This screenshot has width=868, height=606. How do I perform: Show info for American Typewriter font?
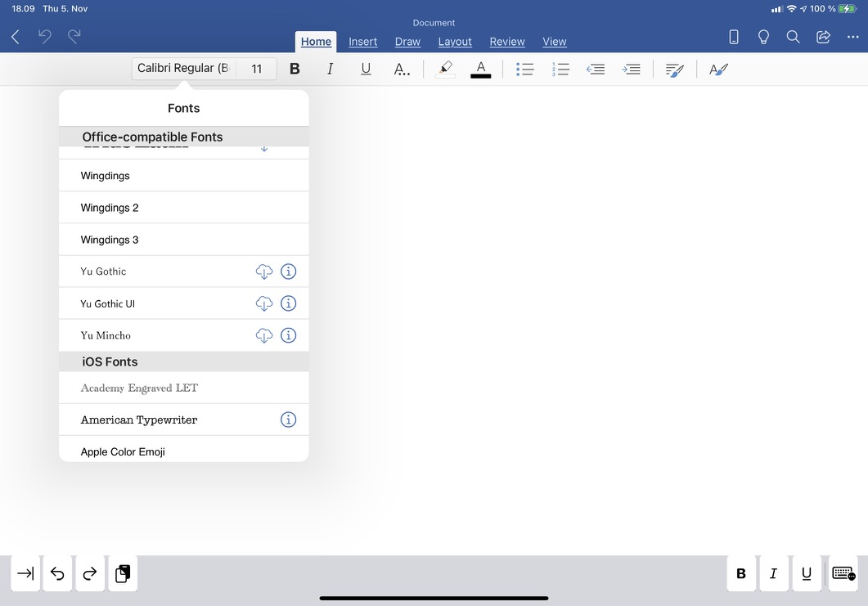(x=288, y=420)
